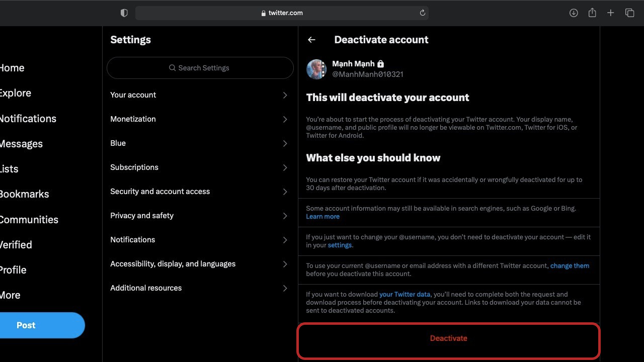Viewport: 644px width, 362px height.
Task: Open Lists in left navigation
Action: [9, 169]
